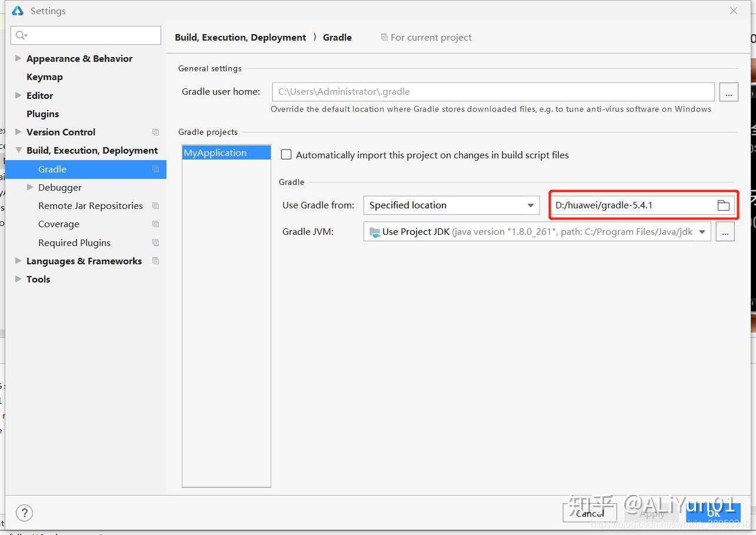This screenshot has width=756, height=535.
Task: Select MyApplication in Gradle projects list
Action: click(227, 153)
